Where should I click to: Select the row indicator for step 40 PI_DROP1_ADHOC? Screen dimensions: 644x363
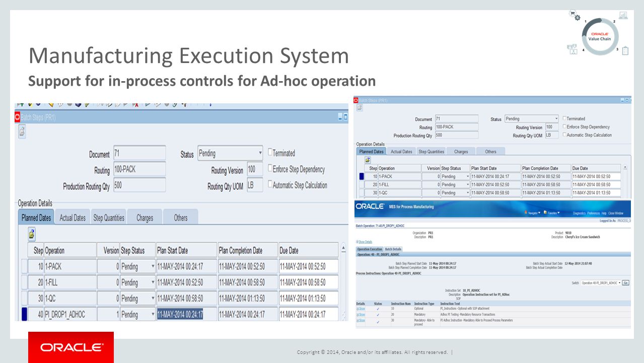tap(24, 314)
